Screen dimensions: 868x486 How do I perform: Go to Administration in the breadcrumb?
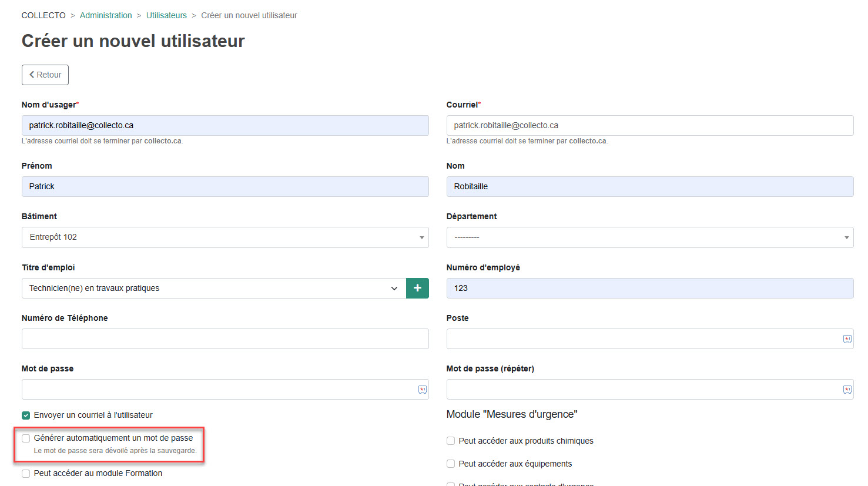(106, 15)
